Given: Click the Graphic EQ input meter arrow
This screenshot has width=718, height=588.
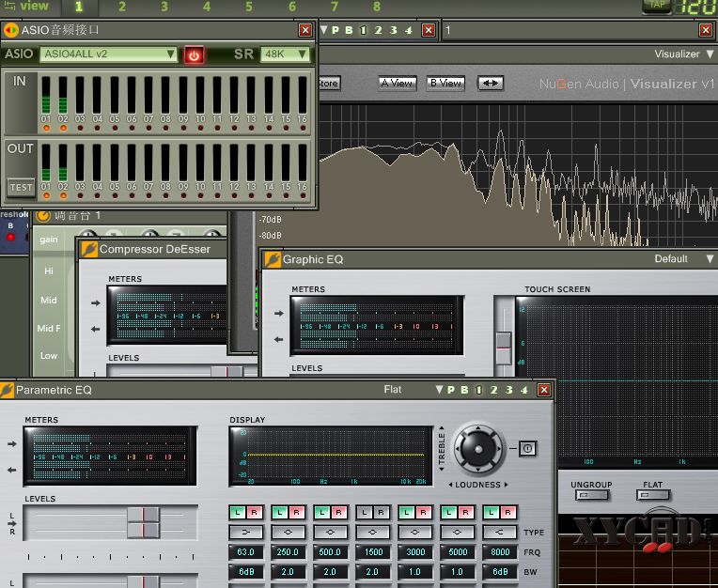Looking at the screenshot, I should (x=279, y=314).
